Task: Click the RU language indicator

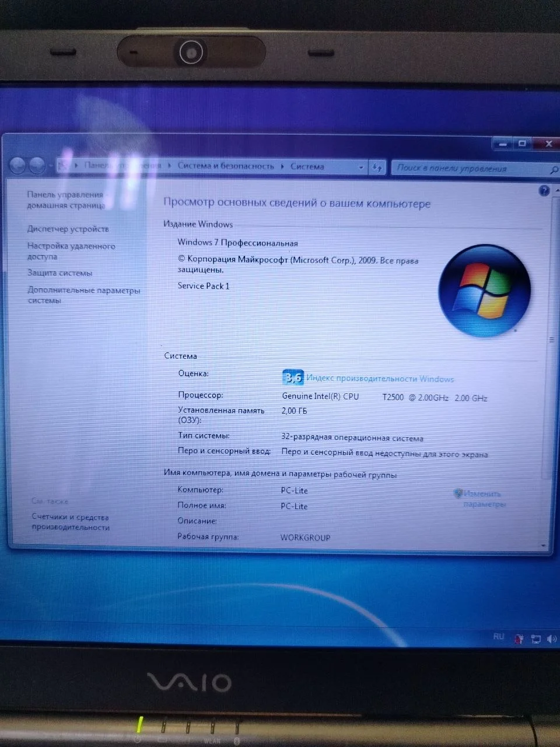Action: coord(498,637)
